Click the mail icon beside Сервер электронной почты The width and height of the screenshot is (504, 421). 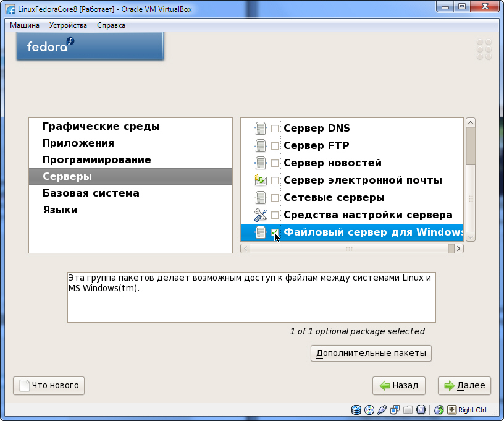click(x=261, y=180)
